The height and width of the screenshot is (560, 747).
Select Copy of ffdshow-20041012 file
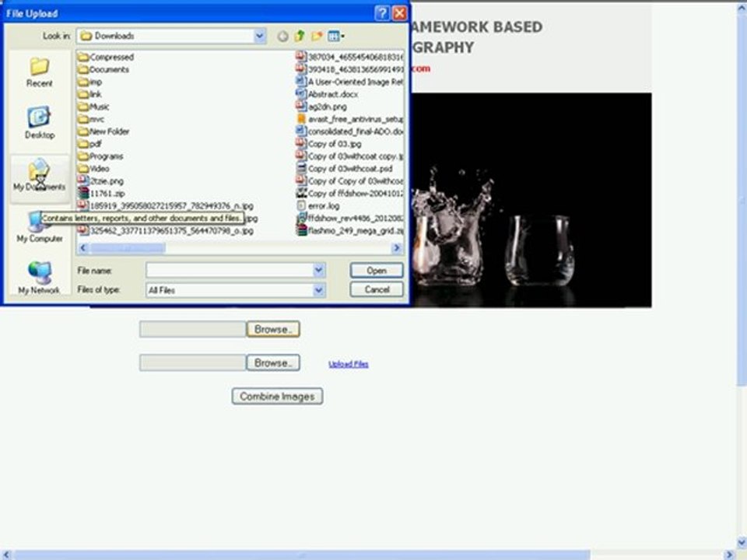tap(349, 194)
